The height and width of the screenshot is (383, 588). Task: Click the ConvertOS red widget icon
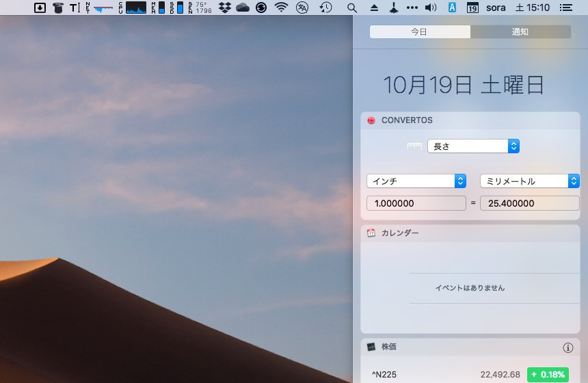(x=371, y=120)
